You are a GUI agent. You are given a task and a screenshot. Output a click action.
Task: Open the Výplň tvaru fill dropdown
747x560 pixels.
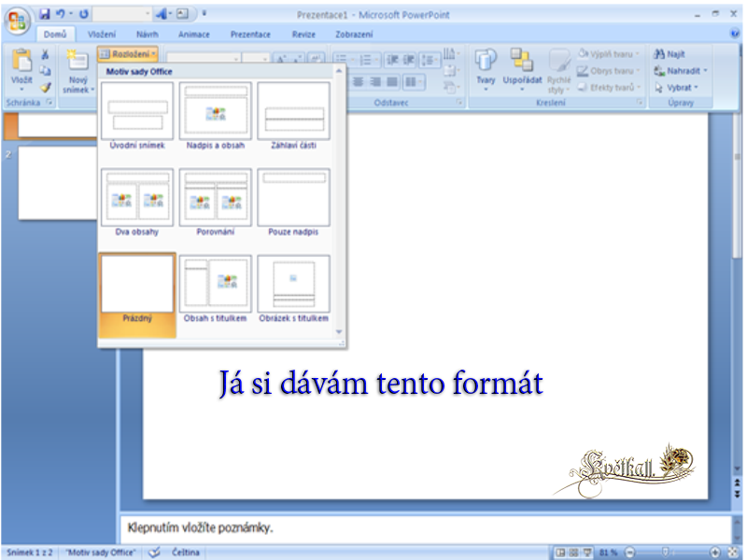click(x=609, y=54)
